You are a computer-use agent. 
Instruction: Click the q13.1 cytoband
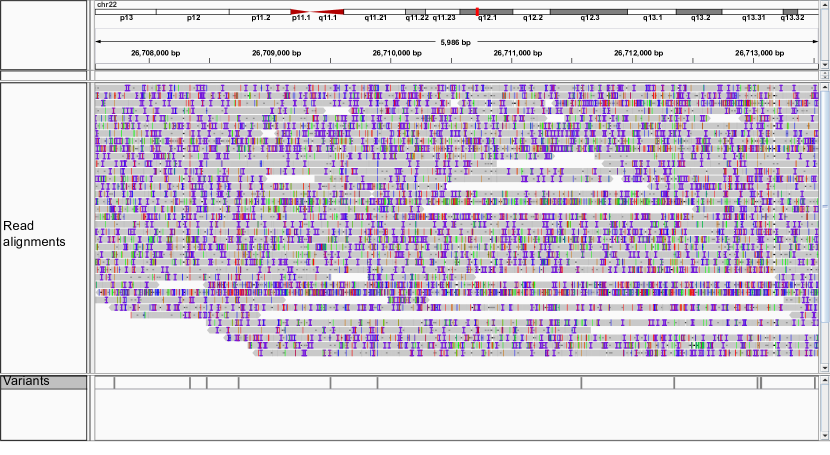(652, 12)
